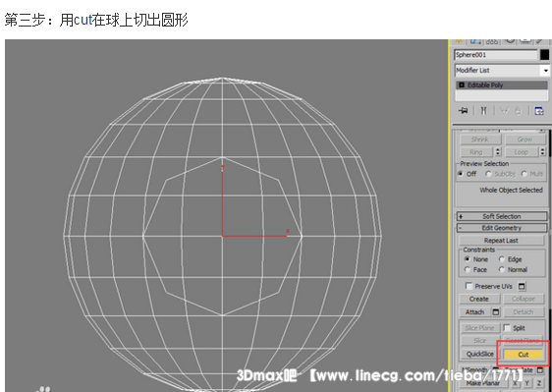Viewport: 552px width, 392px height.
Task: Set constraint to Normal
Action: (502, 269)
